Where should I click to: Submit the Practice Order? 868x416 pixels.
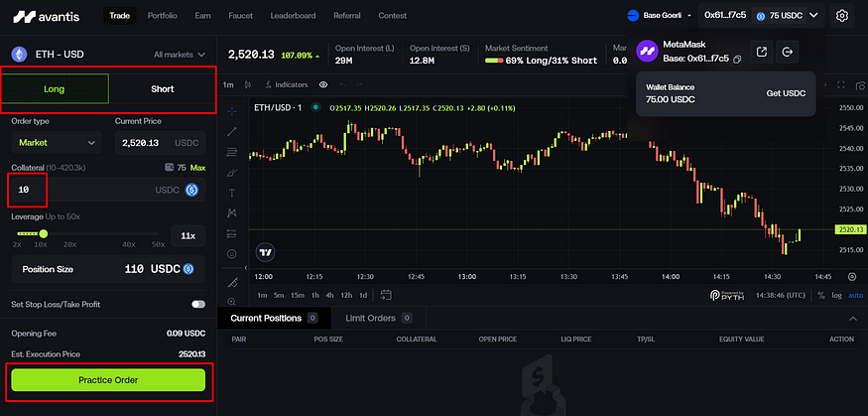click(108, 380)
